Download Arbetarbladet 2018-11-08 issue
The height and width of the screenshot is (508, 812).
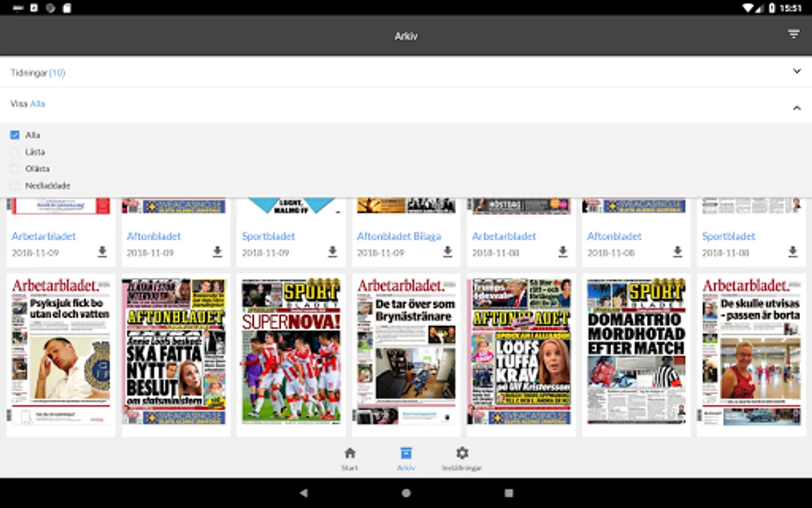(x=562, y=252)
